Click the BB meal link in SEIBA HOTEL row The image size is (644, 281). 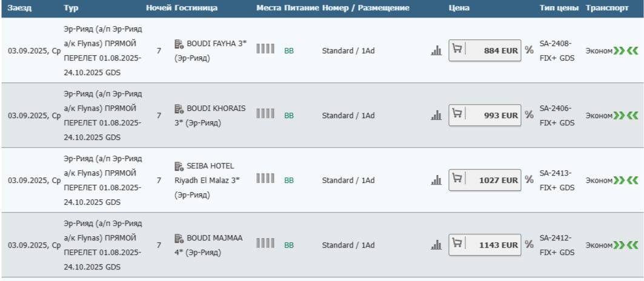pos(289,180)
